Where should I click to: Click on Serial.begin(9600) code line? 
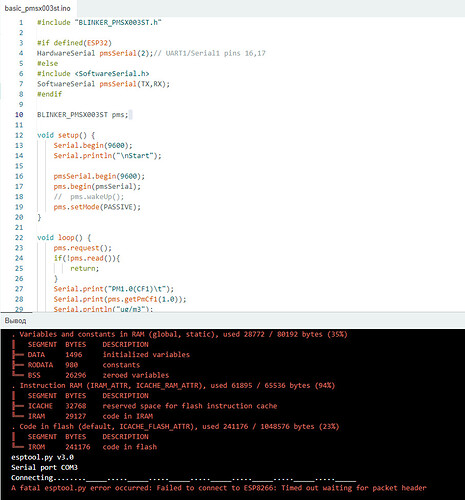point(93,146)
